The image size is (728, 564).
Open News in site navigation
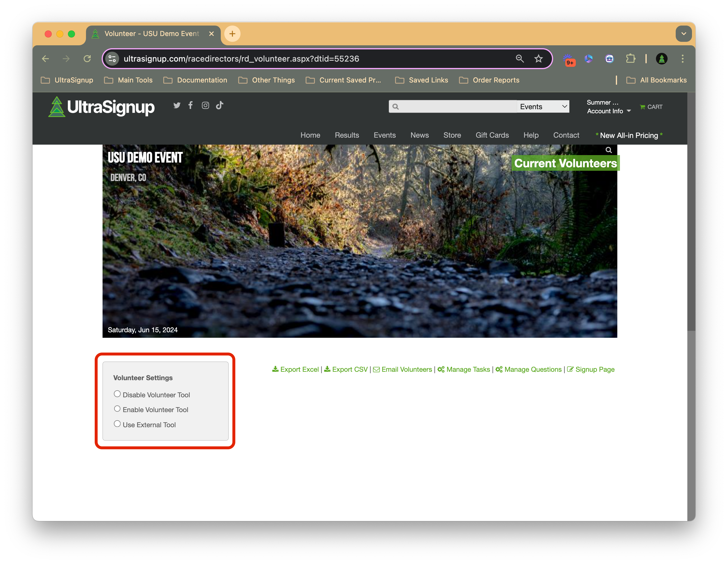[x=419, y=135]
